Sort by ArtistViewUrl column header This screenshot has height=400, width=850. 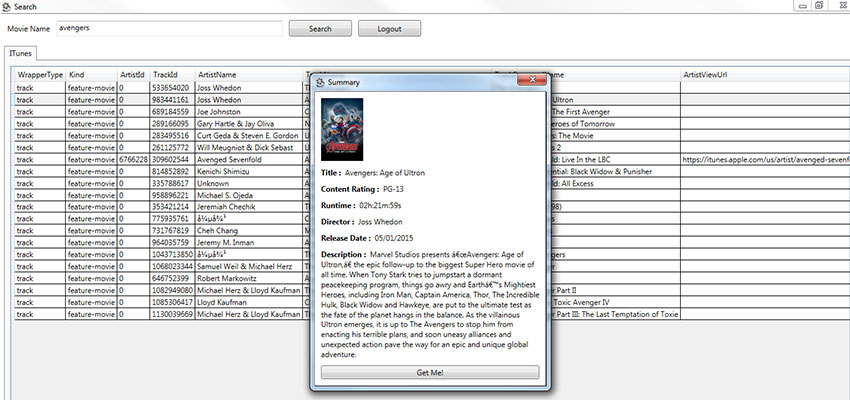pos(765,75)
